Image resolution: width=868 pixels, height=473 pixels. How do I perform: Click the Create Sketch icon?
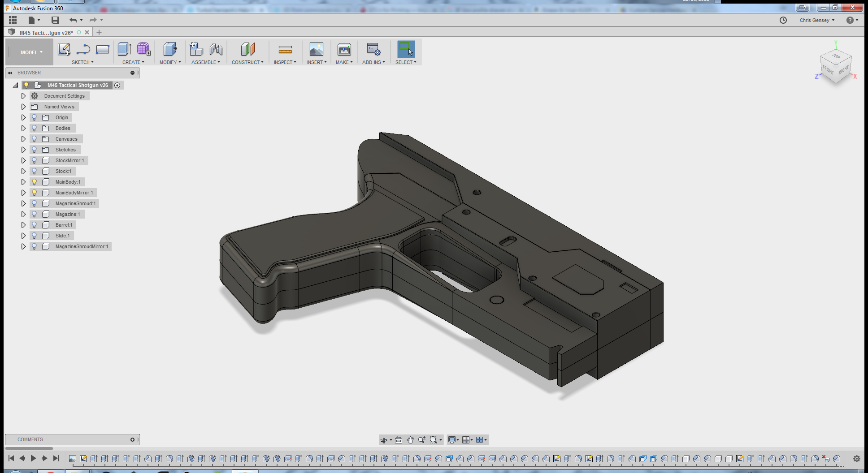point(64,49)
